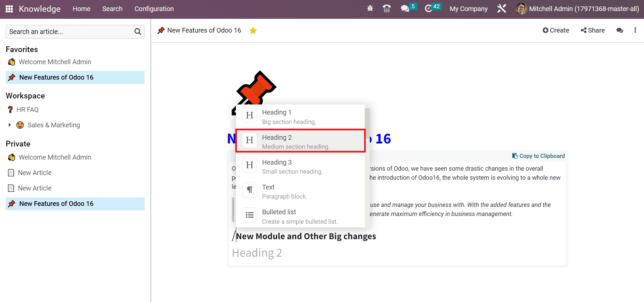Click the Heading 1 H icon

point(249,115)
